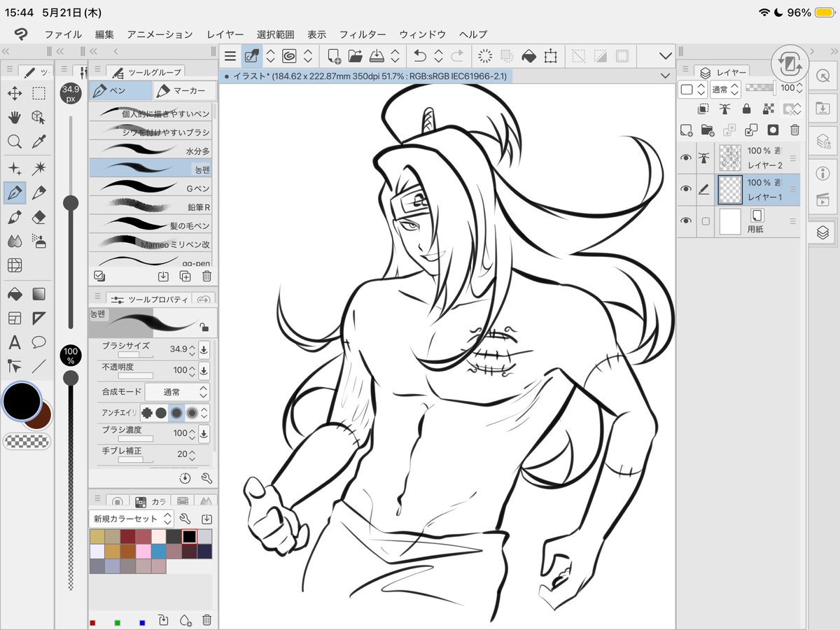Select the Auto select magic wand tool
This screenshot has height=630, width=840.
[39, 168]
